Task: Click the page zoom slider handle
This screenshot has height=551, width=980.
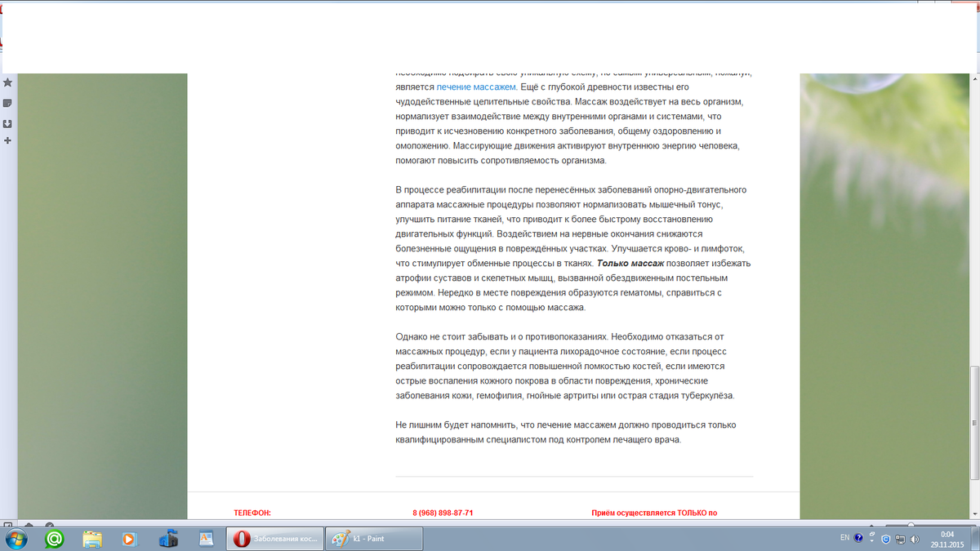Action: point(911,525)
